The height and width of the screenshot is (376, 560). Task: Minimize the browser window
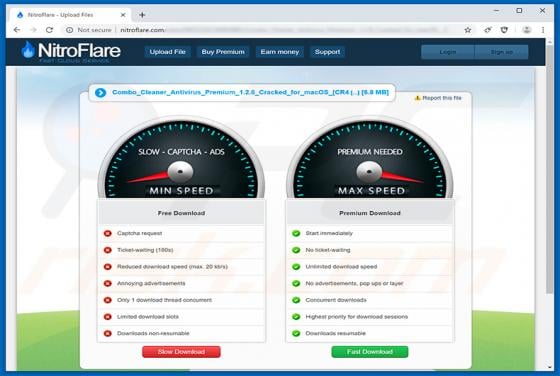[x=496, y=11]
